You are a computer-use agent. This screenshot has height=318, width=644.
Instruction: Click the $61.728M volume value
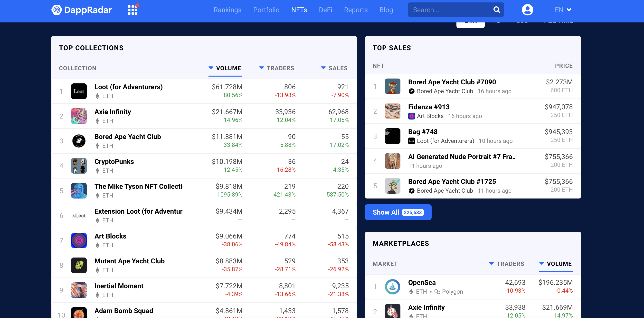(x=227, y=87)
